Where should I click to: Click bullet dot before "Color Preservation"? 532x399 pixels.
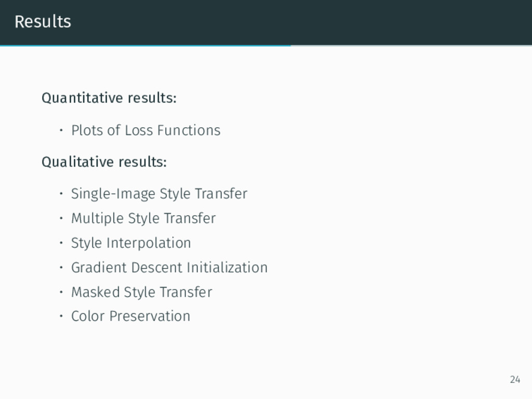pos(61,316)
